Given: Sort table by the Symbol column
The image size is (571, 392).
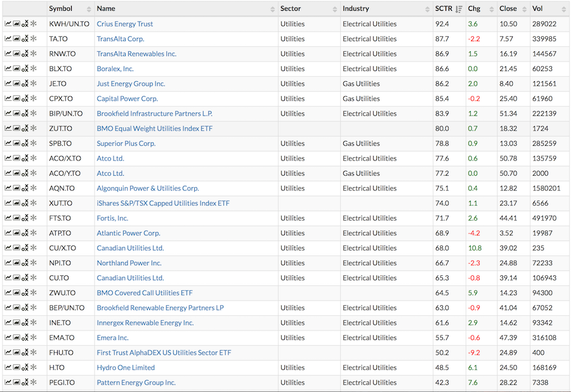Looking at the screenshot, I should (70, 9).
